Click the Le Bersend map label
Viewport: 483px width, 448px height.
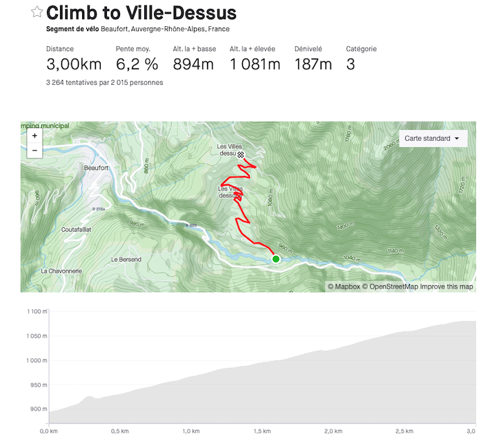tap(126, 260)
